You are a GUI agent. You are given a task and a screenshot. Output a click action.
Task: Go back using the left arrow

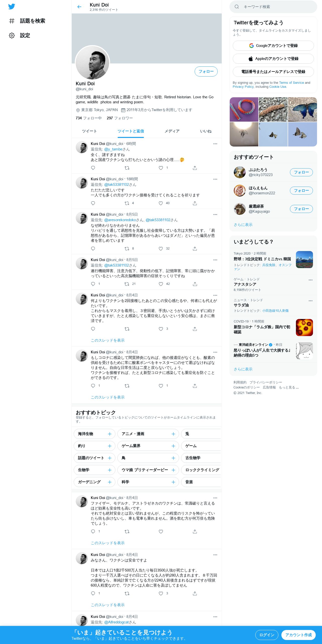pos(79,7)
